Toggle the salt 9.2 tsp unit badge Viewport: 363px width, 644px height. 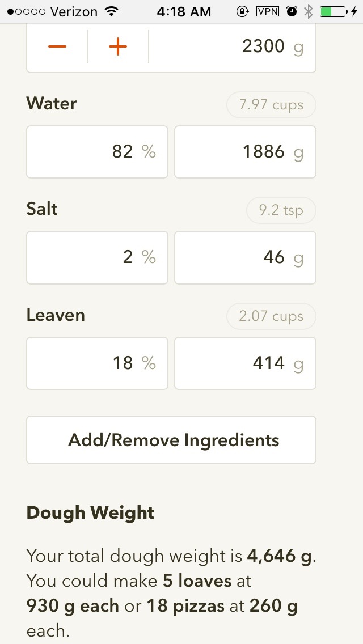tap(281, 210)
